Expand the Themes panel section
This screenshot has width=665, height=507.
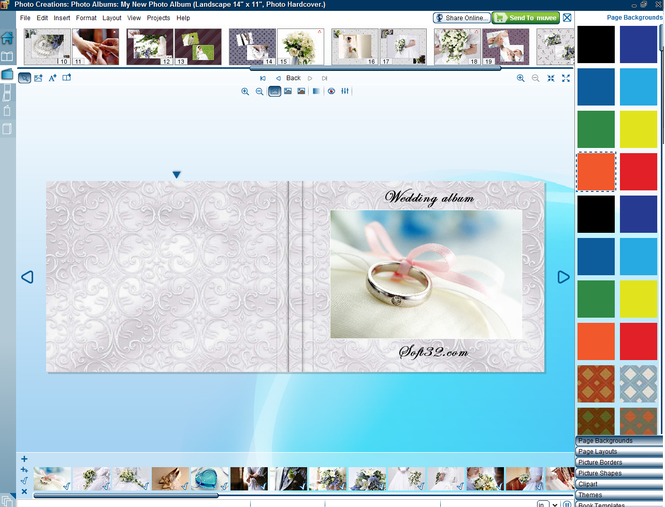619,495
